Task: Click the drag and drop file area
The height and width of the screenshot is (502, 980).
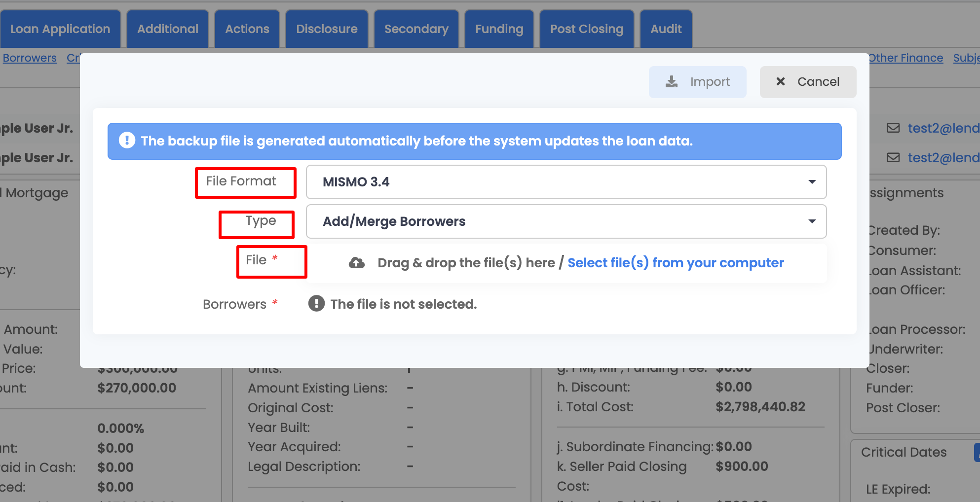Action: (x=469, y=262)
